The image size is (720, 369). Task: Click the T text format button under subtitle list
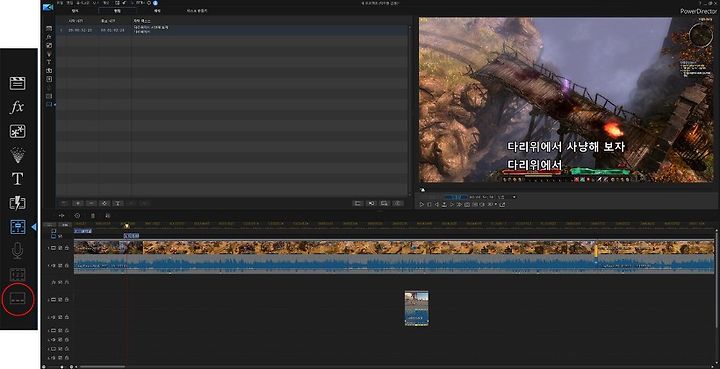(118, 203)
